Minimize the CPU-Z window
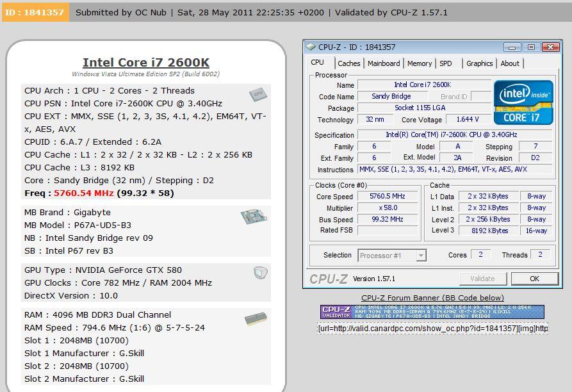Screen dimensions: 572x392 click(x=512, y=47)
